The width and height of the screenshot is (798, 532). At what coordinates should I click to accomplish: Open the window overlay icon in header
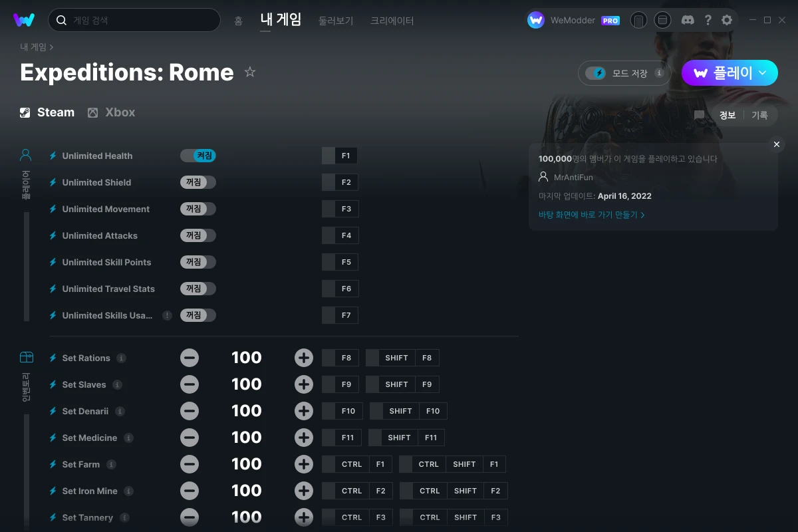662,20
